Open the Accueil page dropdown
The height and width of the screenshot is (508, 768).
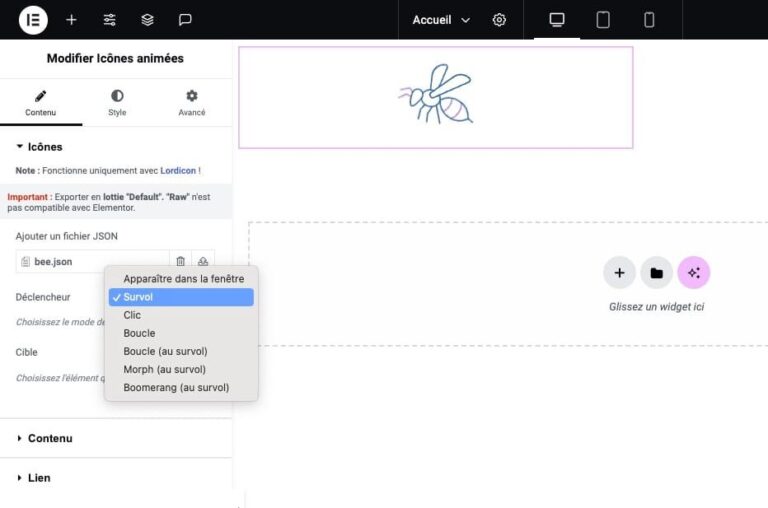(441, 20)
